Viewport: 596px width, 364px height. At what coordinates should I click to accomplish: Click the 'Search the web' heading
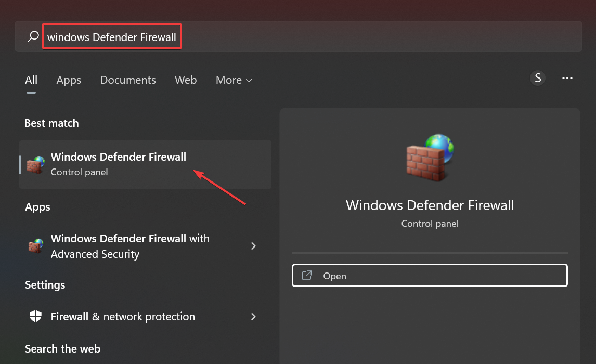point(63,349)
